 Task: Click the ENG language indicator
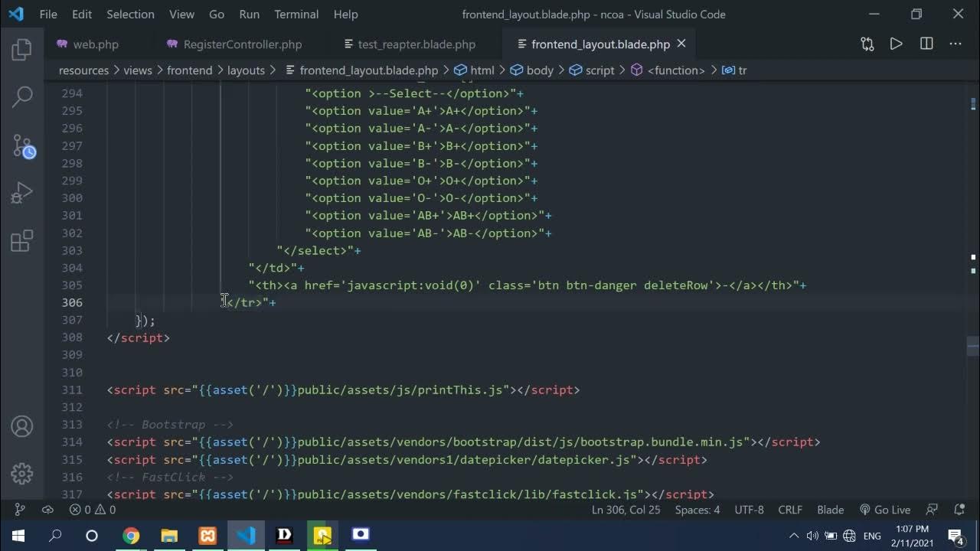coord(872,536)
